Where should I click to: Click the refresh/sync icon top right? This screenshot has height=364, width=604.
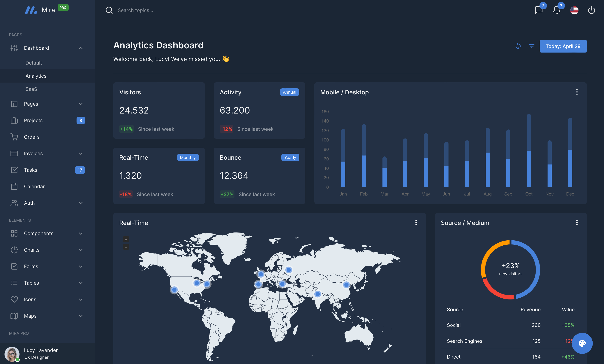point(518,46)
